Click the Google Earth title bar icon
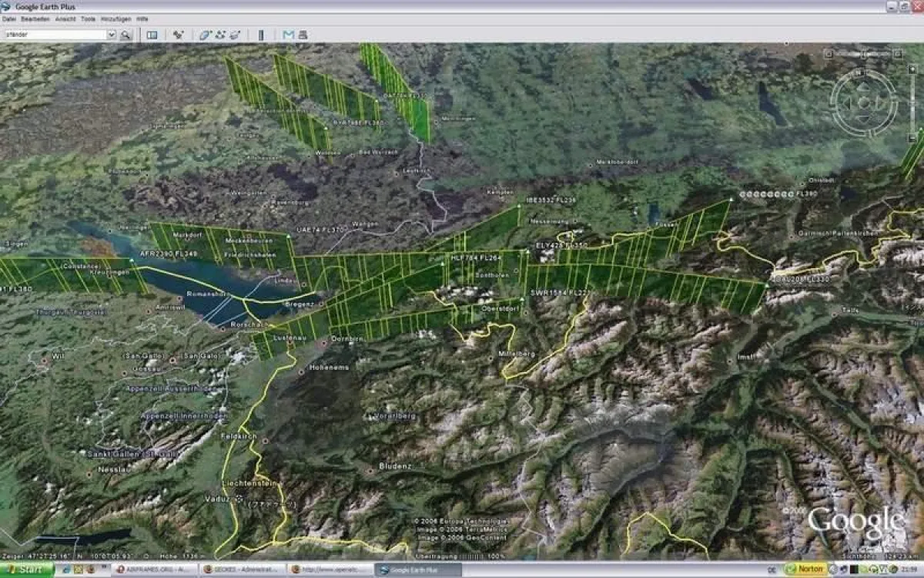Viewport: 924px width, 578px height. [x=6, y=7]
